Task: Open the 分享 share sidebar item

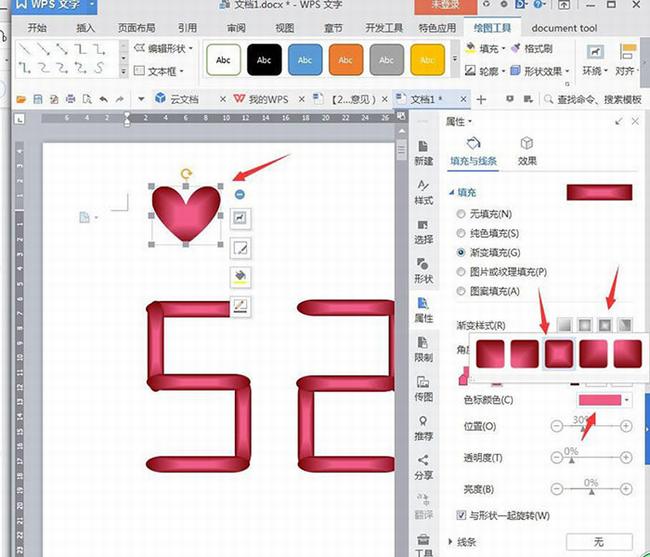Action: (x=423, y=467)
